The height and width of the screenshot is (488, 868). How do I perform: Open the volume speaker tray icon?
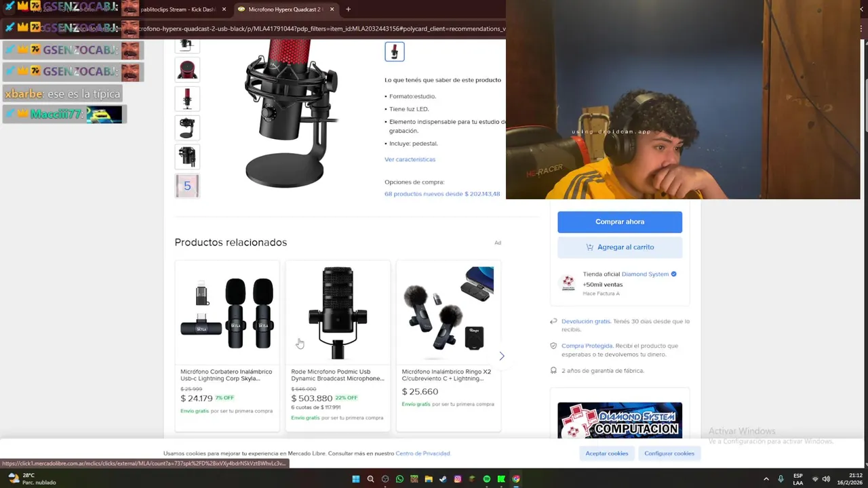click(826, 479)
